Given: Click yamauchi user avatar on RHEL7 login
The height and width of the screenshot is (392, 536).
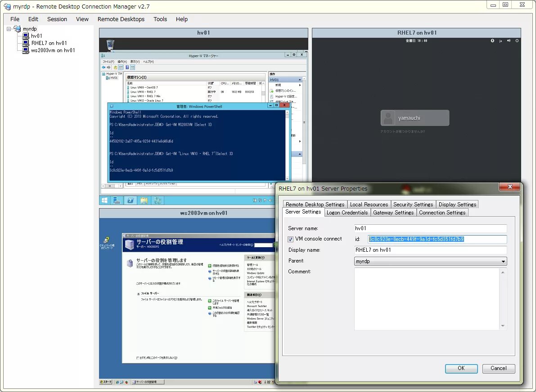Looking at the screenshot, I should click(x=388, y=118).
